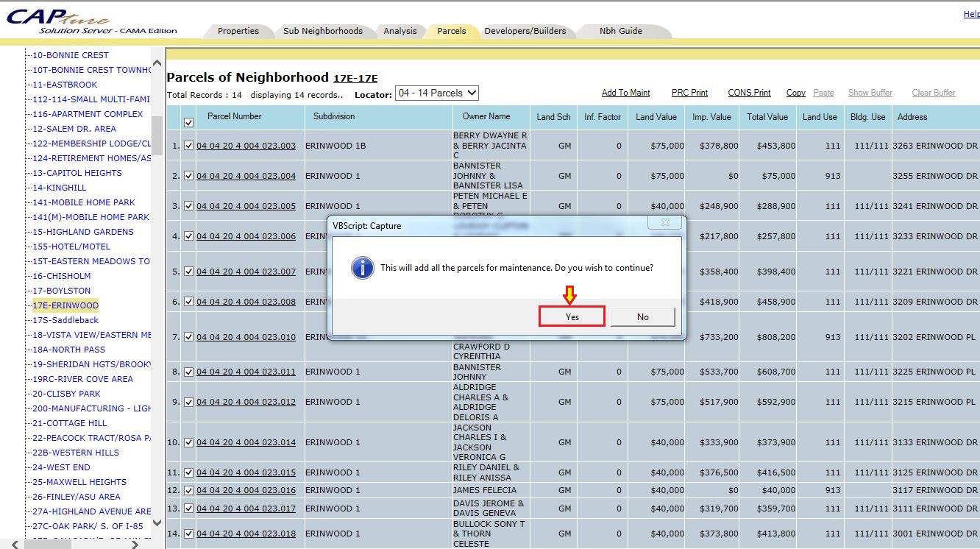
Task: Click Yes in the VBScript dialog
Action: [x=572, y=316]
